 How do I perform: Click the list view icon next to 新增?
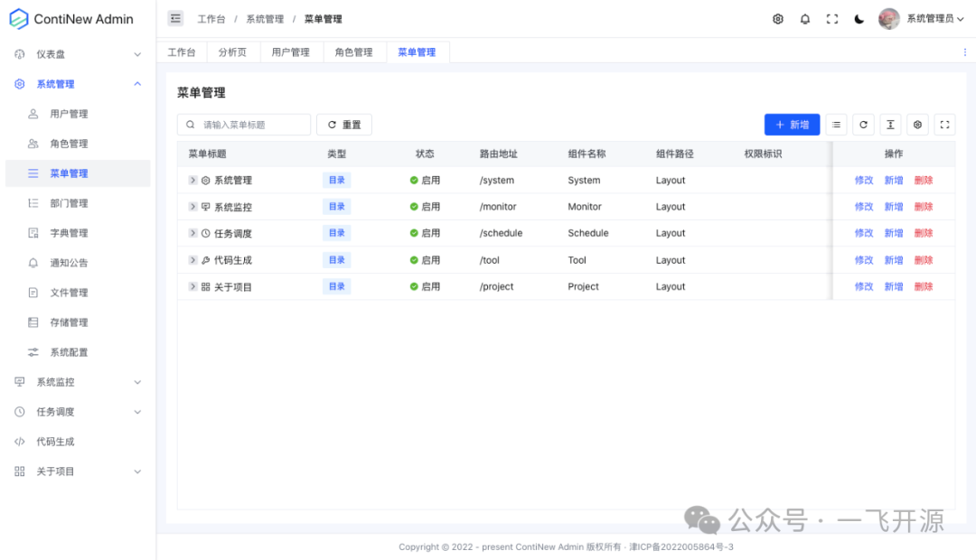(x=836, y=124)
